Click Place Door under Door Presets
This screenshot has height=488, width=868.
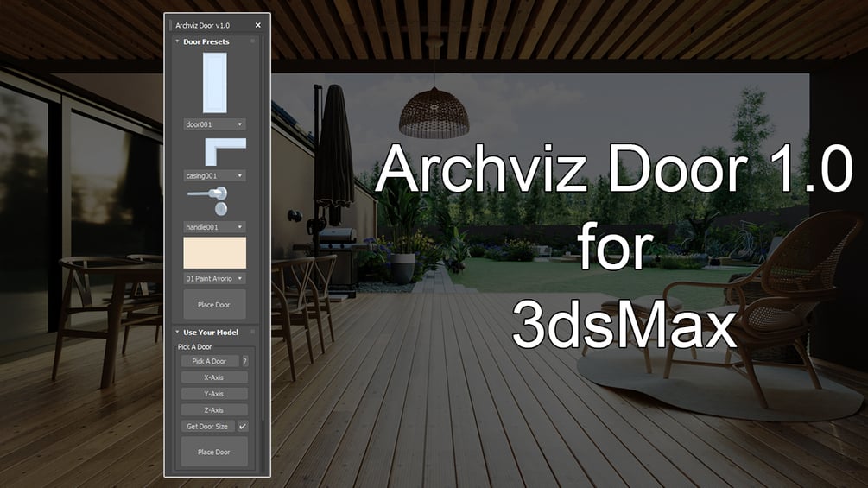(x=214, y=304)
